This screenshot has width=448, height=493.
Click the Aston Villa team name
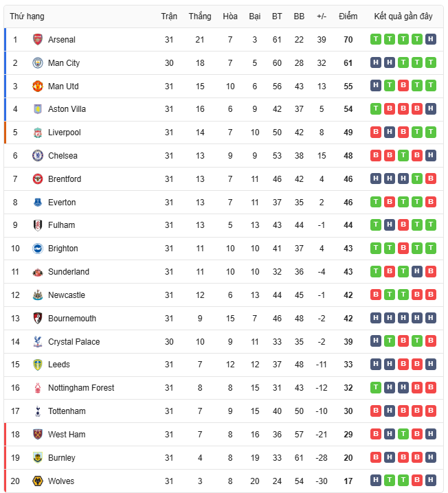[67, 109]
